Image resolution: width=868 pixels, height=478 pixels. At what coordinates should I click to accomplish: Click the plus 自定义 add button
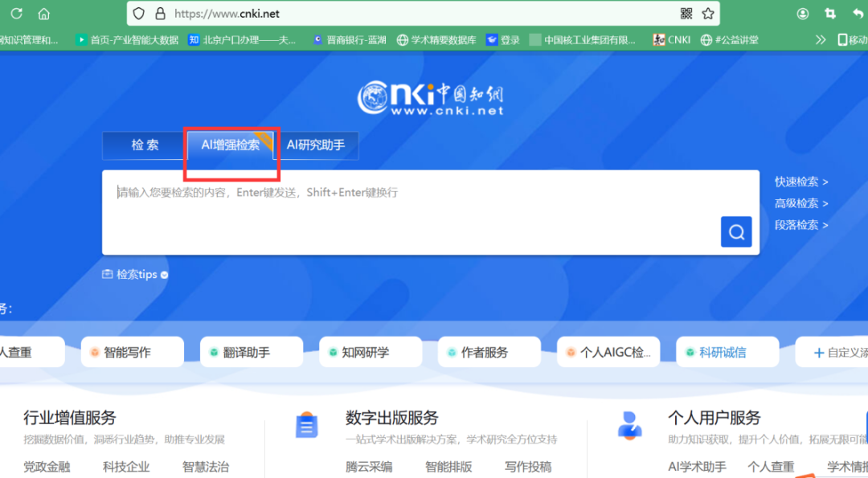832,352
